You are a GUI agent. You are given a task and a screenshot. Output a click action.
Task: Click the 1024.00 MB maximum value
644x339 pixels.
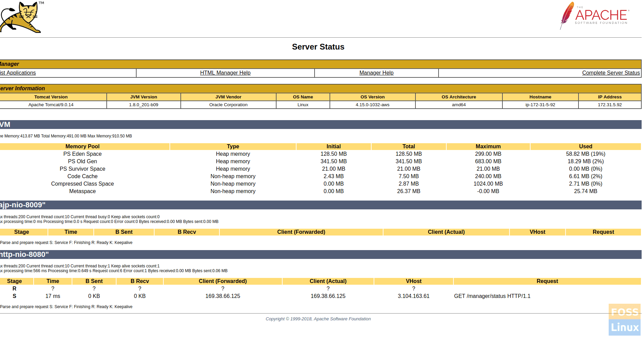[x=488, y=184]
